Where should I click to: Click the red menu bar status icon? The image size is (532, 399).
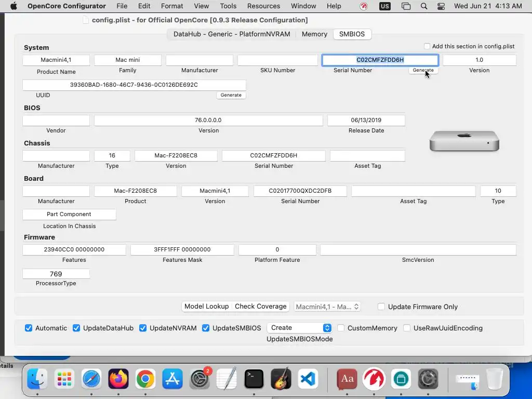click(x=363, y=6)
